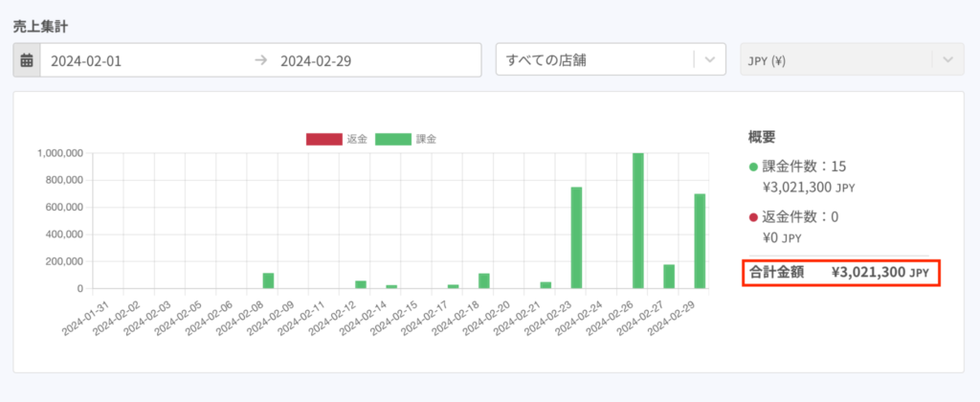980x402 pixels.
Task: Click the green 課金 legend color box
Action: [393, 140]
